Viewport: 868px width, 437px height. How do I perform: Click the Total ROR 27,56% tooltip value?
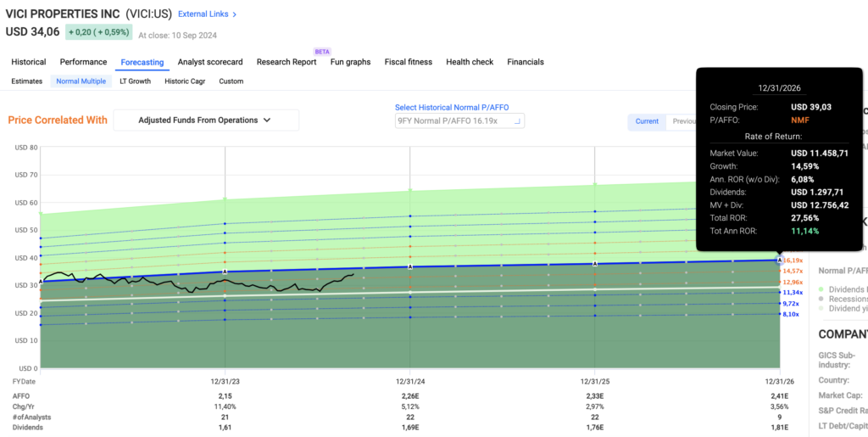pyautogui.click(x=805, y=218)
